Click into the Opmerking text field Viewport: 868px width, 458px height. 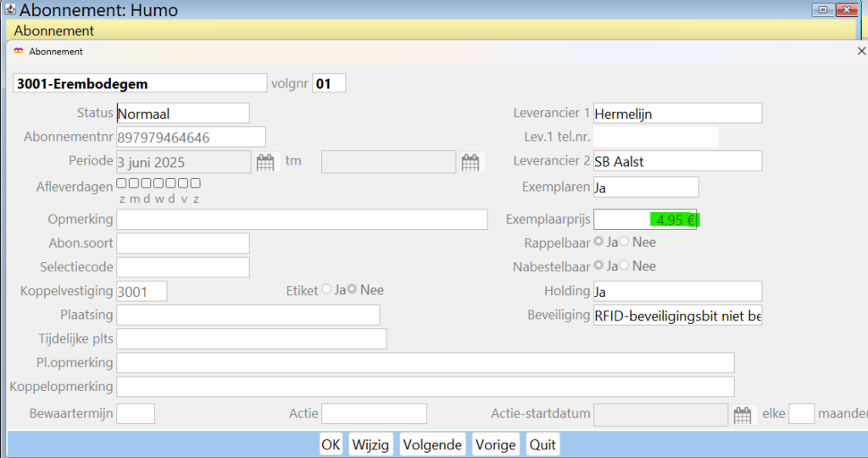302,220
